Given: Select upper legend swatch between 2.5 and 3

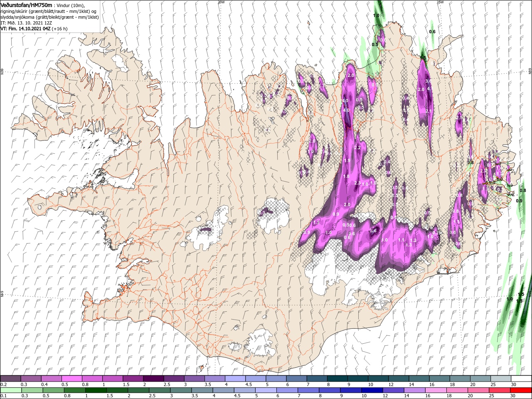Looking at the screenshot, I should click(x=174, y=379).
